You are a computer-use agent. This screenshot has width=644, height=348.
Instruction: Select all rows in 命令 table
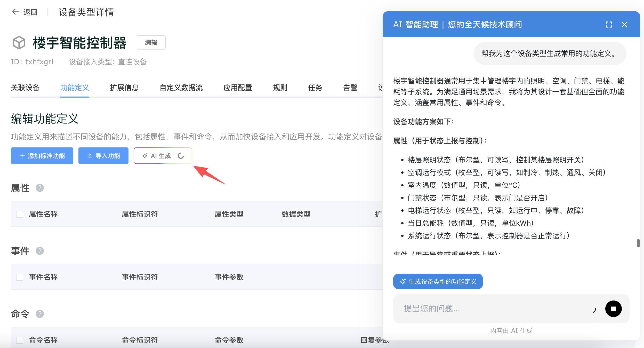tap(20, 340)
